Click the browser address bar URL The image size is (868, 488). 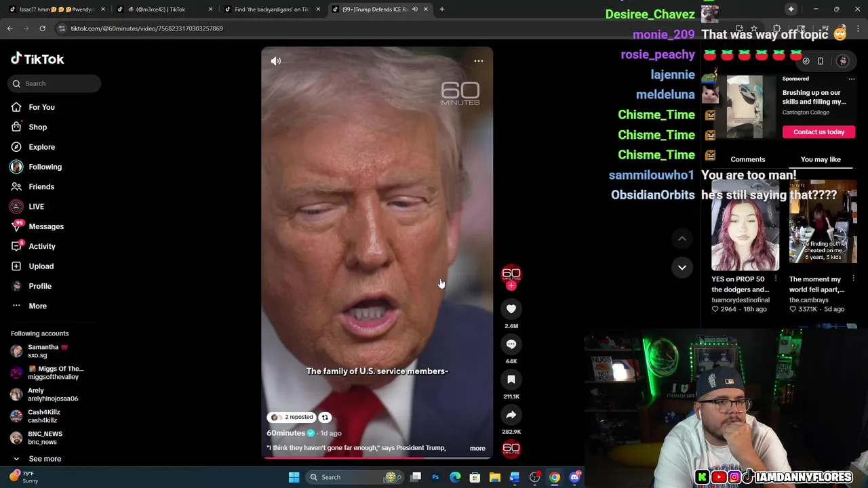(x=146, y=28)
